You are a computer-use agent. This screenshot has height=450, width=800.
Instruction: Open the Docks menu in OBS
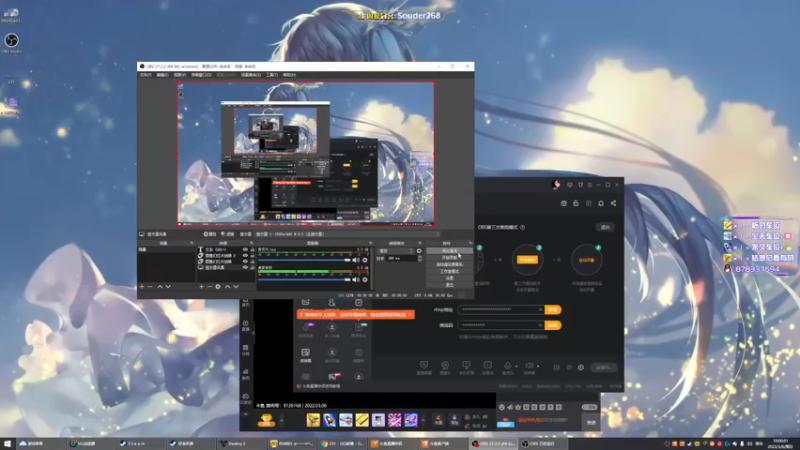pos(201,75)
